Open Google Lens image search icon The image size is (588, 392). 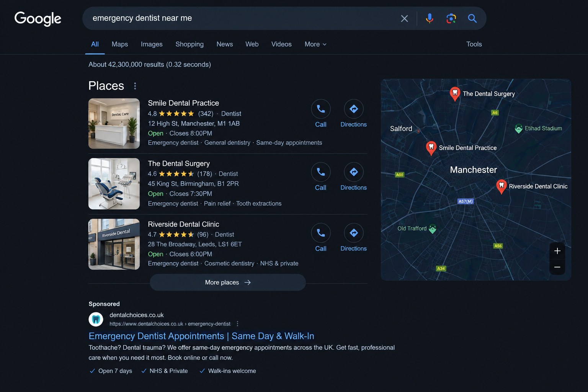[451, 18]
